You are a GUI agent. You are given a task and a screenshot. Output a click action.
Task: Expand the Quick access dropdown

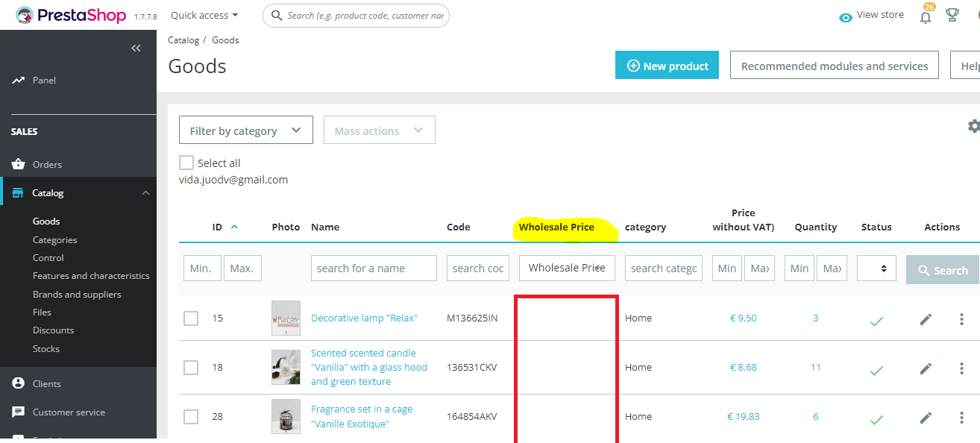coord(204,15)
